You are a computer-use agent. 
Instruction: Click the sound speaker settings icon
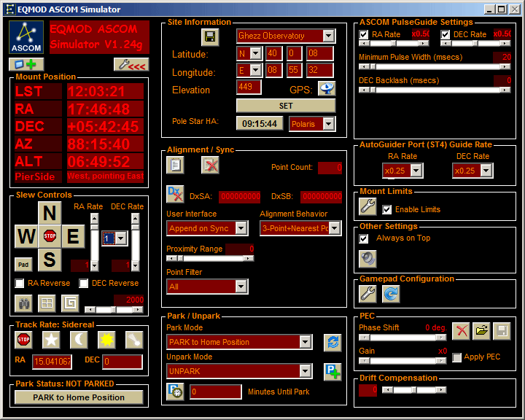tap(367, 259)
